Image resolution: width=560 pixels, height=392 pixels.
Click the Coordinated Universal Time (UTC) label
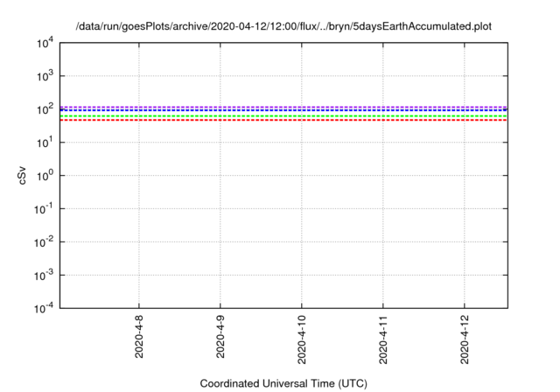click(283, 383)
